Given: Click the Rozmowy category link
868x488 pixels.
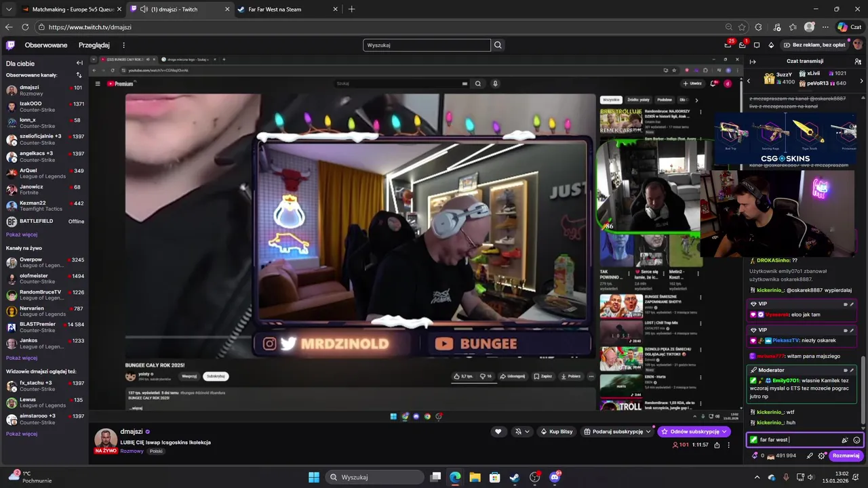Looking at the screenshot, I should click(x=132, y=451).
